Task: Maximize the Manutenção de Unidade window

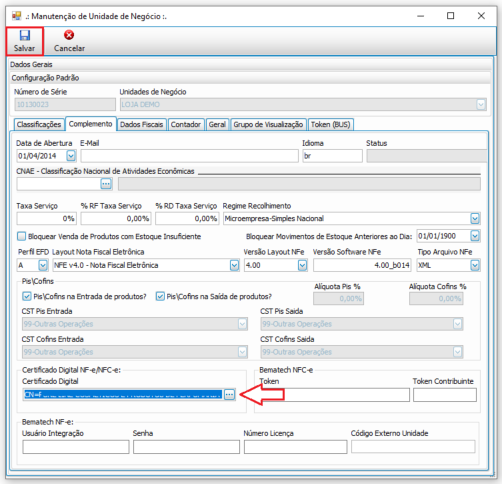Action: (x=450, y=16)
